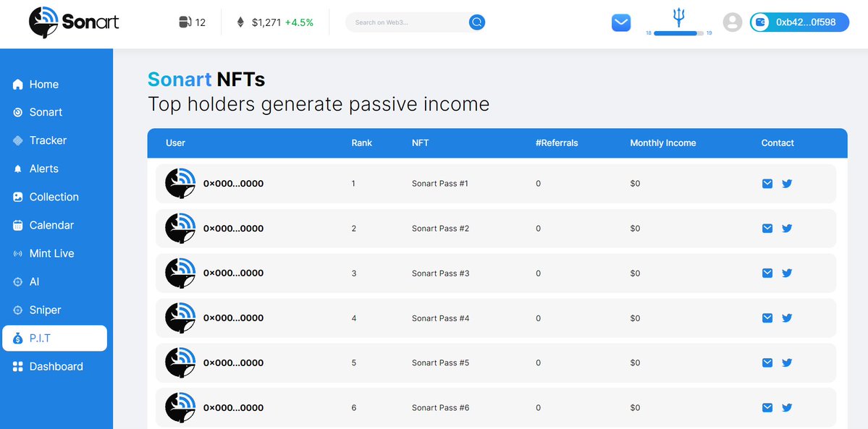The height and width of the screenshot is (429, 868).
Task: Click the blue search magnifier button
Action: coord(477,22)
